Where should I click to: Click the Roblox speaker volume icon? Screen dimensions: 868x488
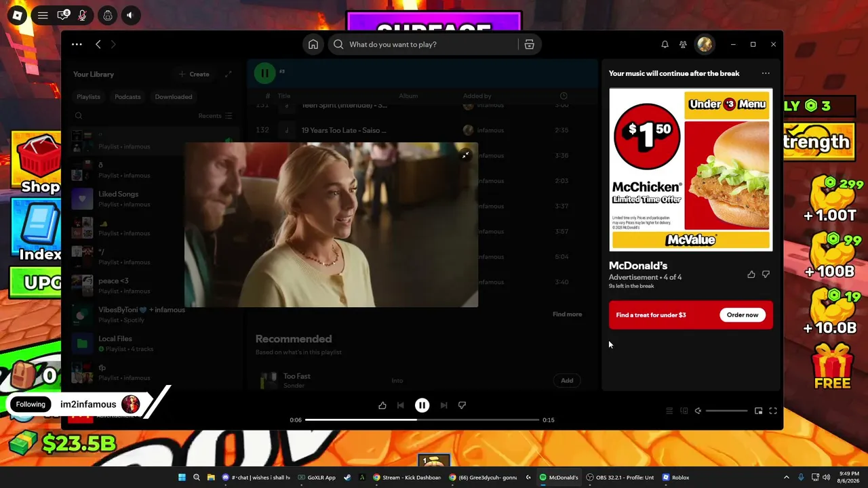pos(130,15)
